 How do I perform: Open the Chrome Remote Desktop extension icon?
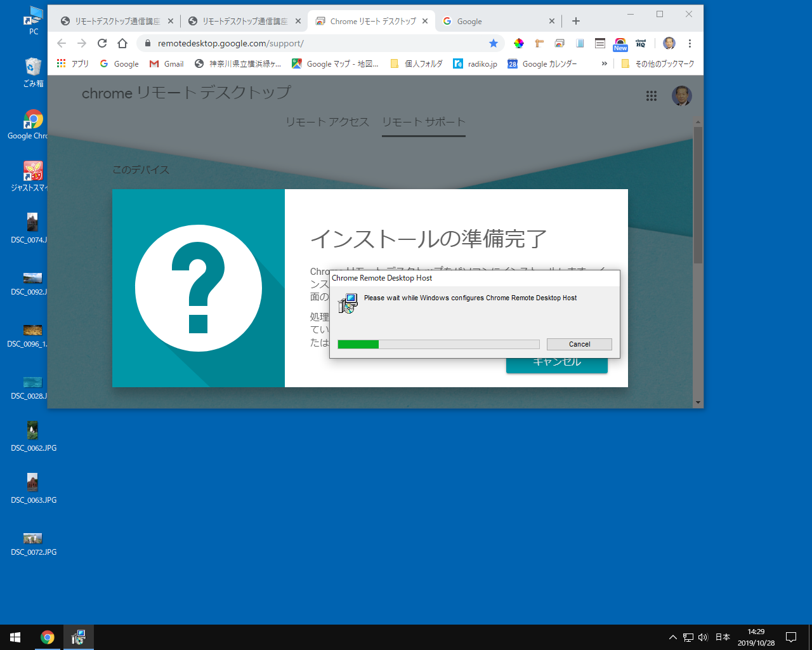point(560,43)
